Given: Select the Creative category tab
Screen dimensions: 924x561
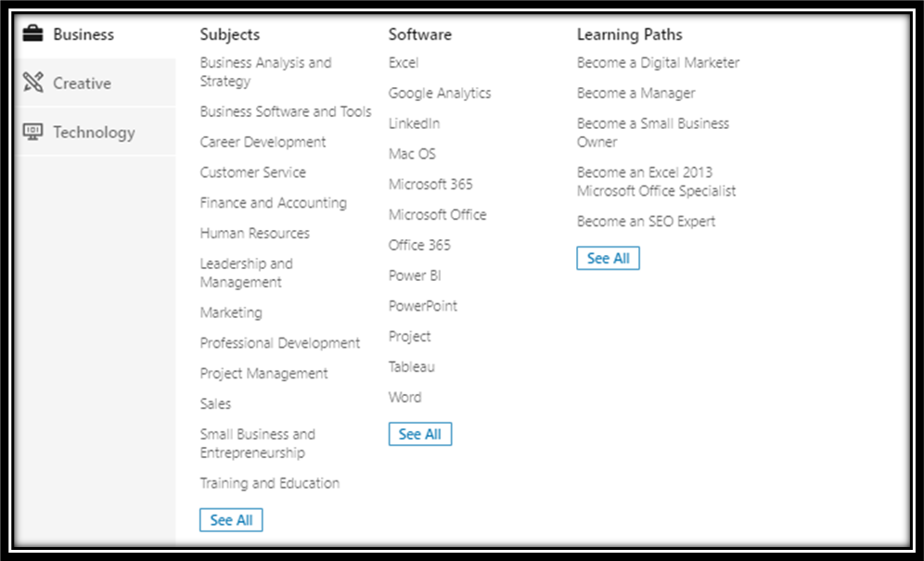Looking at the screenshot, I should pyautogui.click(x=96, y=83).
